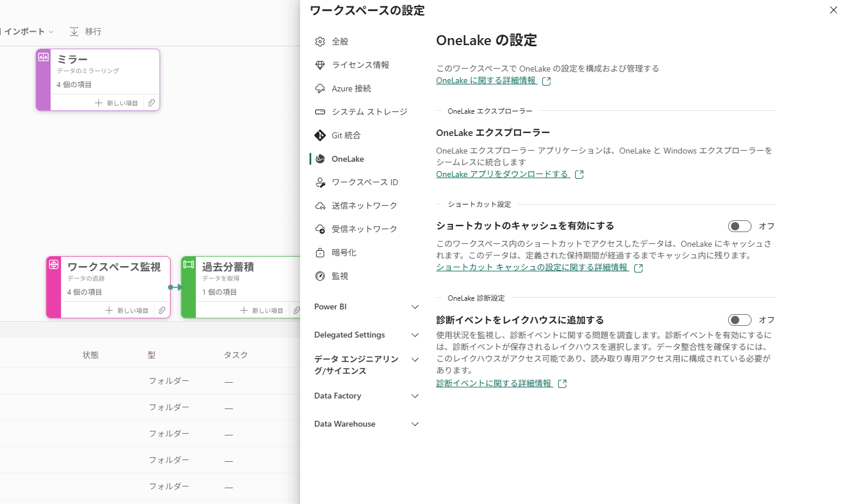Click the attachment clip on ミラー card
The width and height of the screenshot is (850, 504).
coord(151,103)
